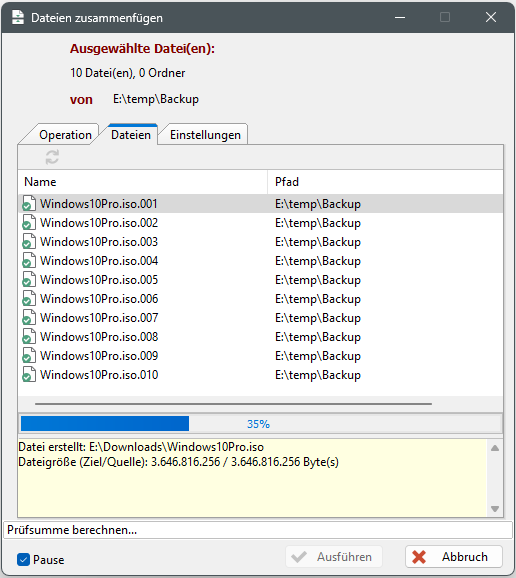Select the Dateien tab
The width and height of the screenshot is (516, 578).
(131, 135)
